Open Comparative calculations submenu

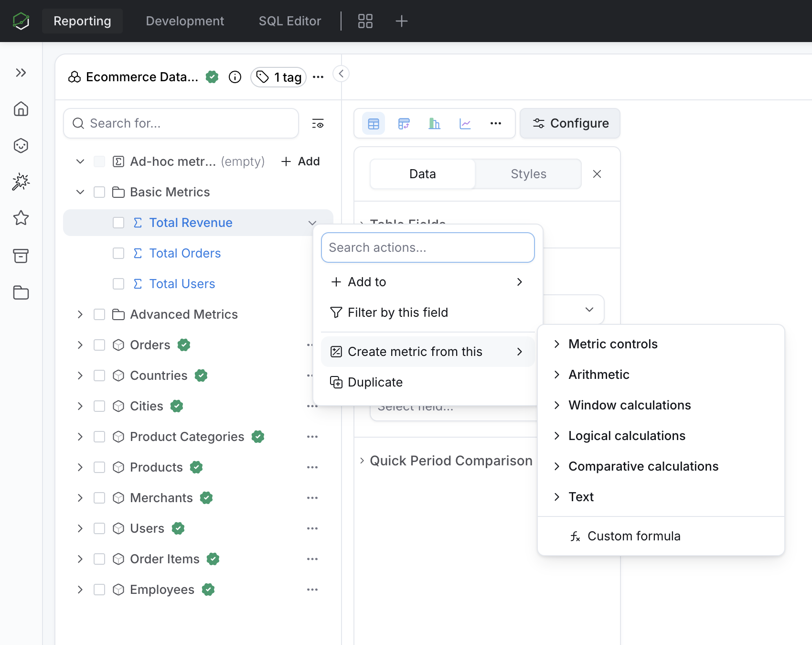pos(661,466)
